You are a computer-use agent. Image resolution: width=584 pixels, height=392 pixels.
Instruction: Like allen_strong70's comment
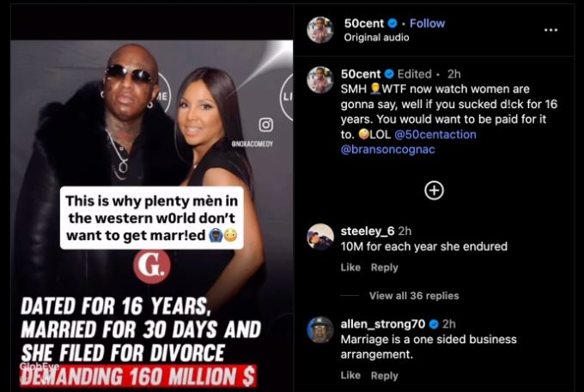[350, 375]
